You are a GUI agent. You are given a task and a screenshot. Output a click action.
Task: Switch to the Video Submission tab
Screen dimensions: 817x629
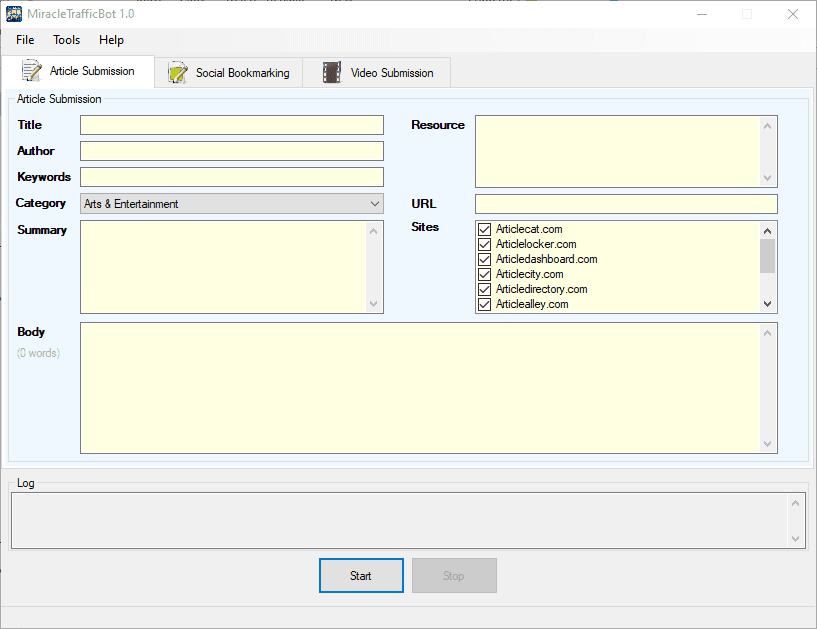point(377,72)
